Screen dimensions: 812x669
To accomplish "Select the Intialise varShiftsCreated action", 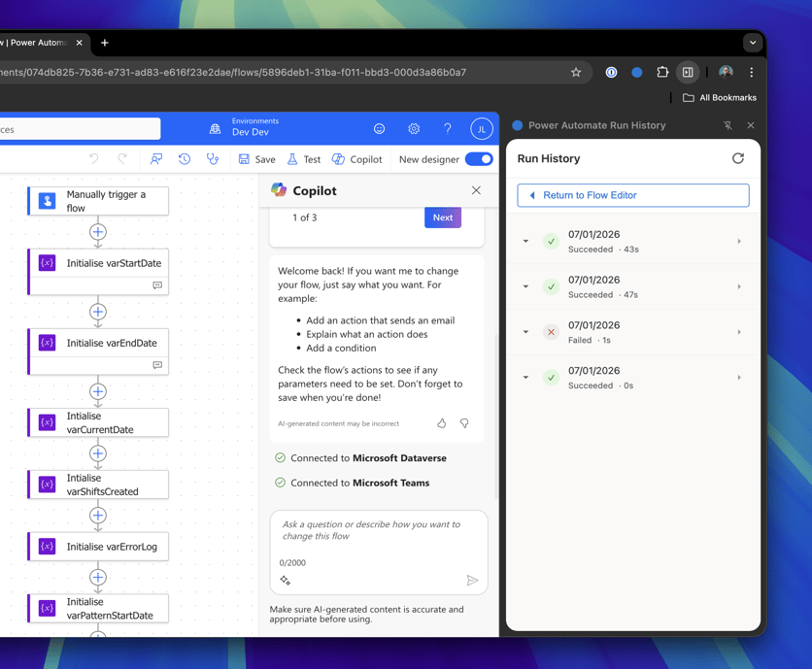I will coord(98,485).
